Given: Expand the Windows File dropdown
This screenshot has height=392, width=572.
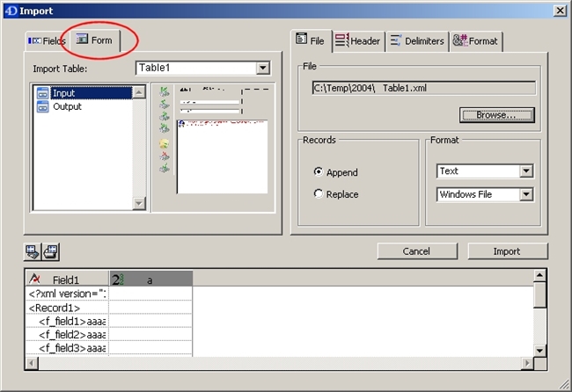Looking at the screenshot, I should tap(526, 194).
